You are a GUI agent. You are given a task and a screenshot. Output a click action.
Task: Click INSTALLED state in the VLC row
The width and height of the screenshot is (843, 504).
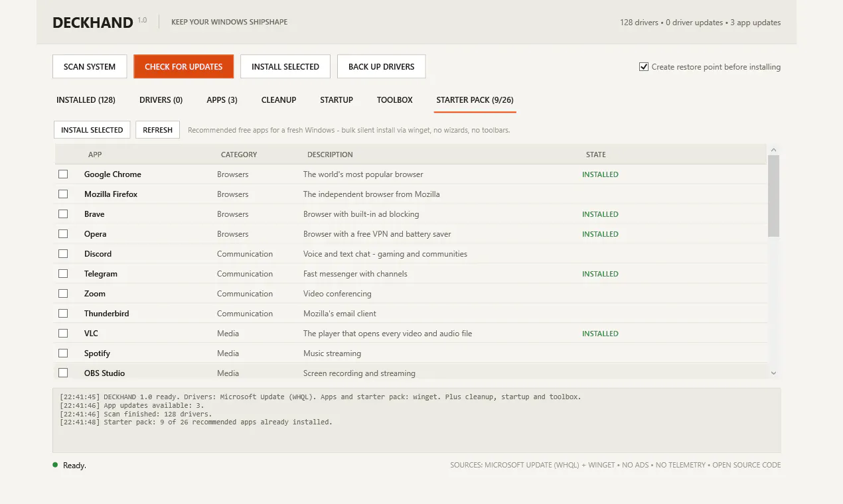(x=600, y=334)
